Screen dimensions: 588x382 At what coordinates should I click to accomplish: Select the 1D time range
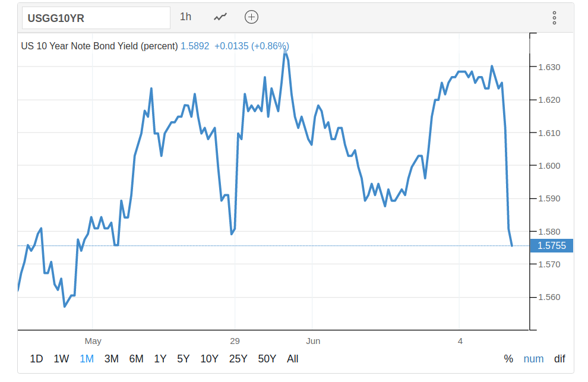(36, 359)
